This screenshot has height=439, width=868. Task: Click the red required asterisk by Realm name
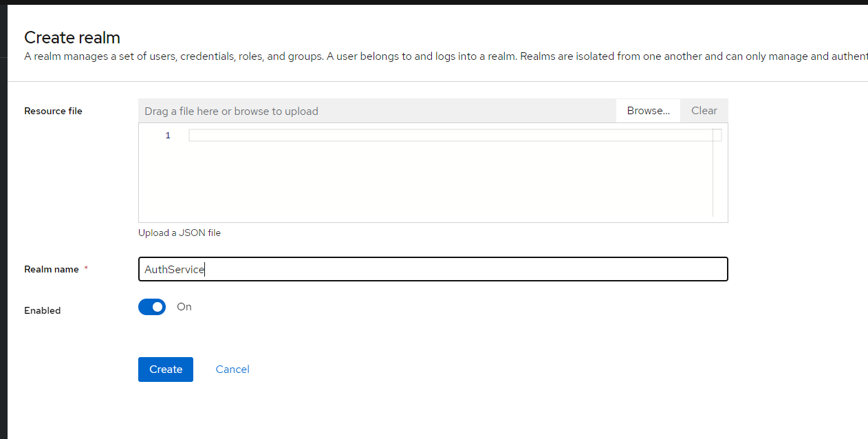coord(86,269)
